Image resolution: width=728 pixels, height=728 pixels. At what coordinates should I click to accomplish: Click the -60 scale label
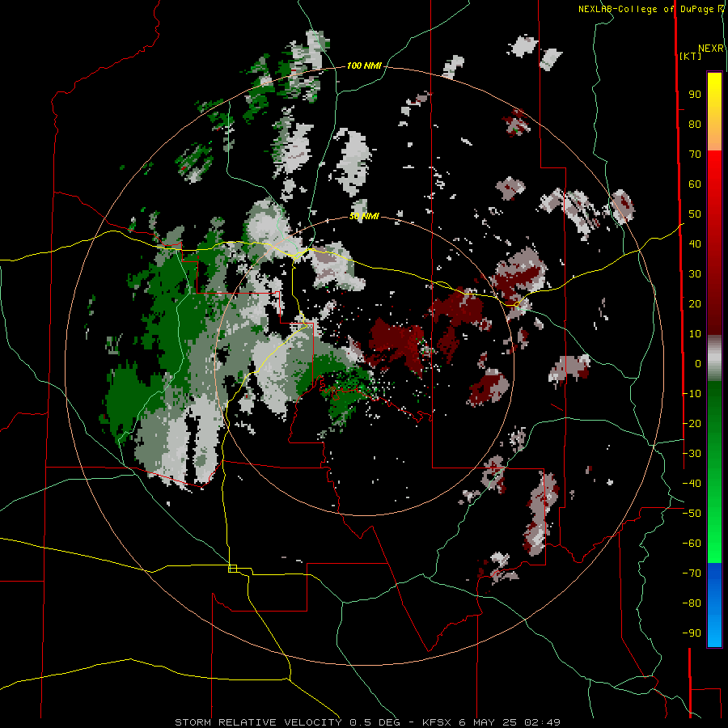pyautogui.click(x=692, y=544)
